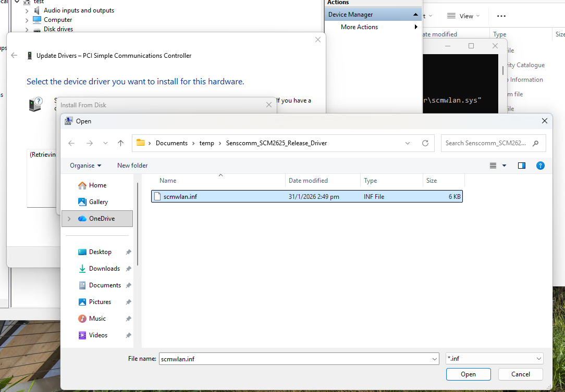Image resolution: width=565 pixels, height=392 pixels.
Task: Open recent locations dropdown chevron
Action: click(x=105, y=143)
